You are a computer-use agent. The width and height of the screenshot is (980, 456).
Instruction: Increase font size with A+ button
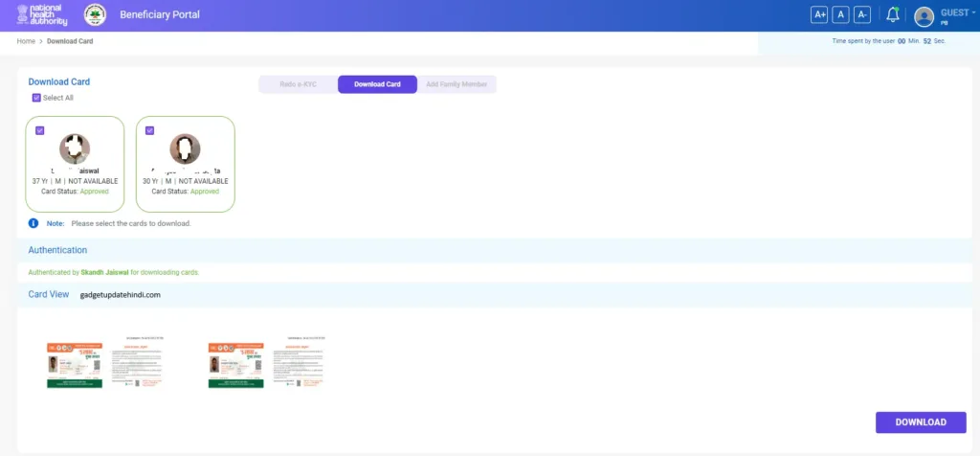coord(819,14)
